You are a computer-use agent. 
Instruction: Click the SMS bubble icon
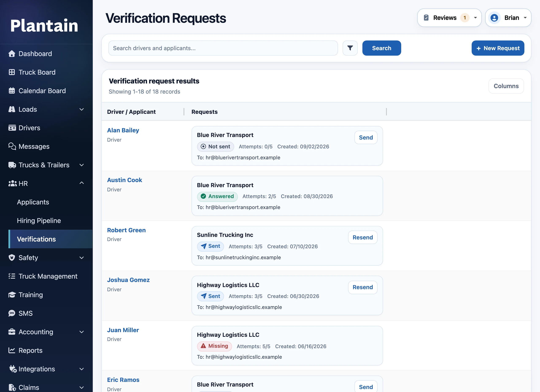click(12, 313)
